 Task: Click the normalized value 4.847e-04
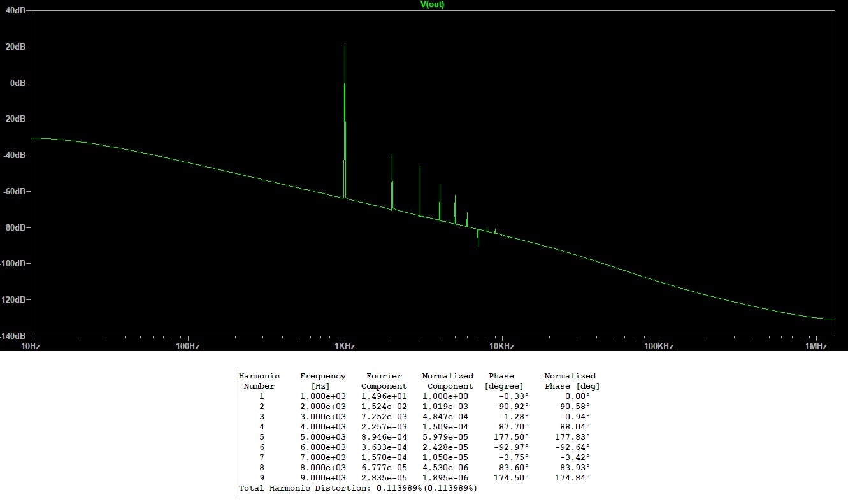[445, 417]
